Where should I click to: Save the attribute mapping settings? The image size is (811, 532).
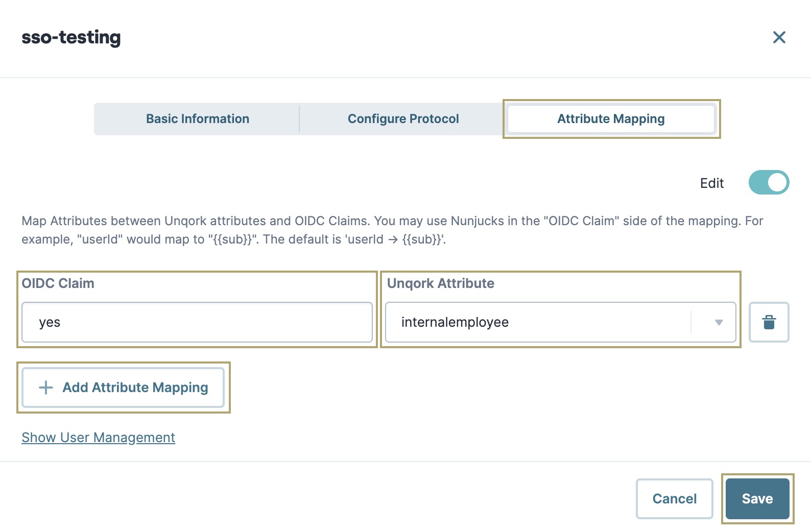point(757,499)
